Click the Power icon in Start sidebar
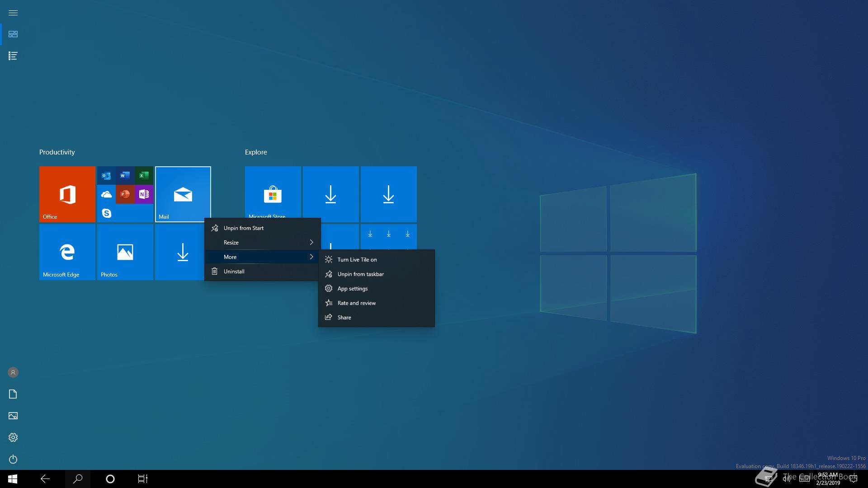The image size is (868, 488). click(x=13, y=459)
